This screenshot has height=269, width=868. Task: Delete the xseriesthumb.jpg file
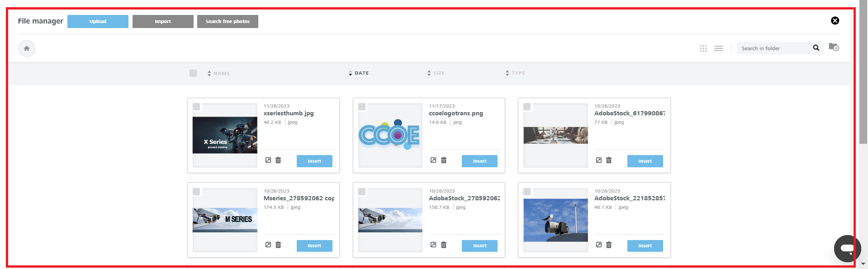pyautogui.click(x=278, y=160)
